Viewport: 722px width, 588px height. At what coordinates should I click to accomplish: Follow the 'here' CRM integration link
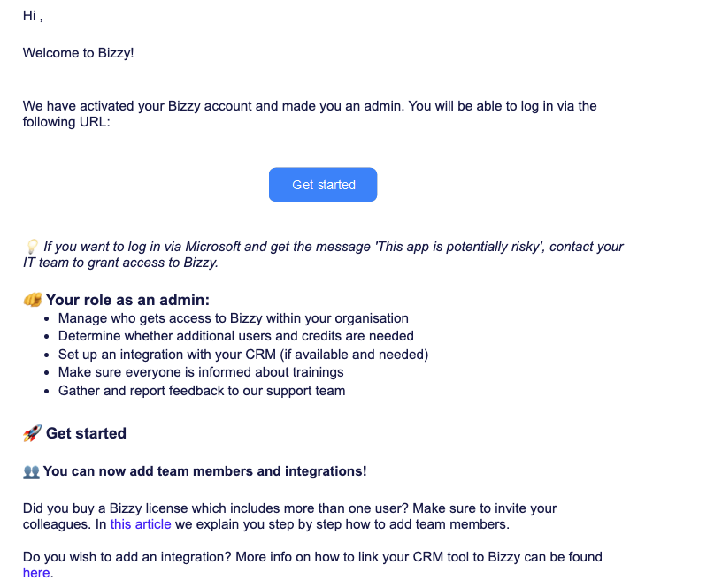tap(36, 573)
